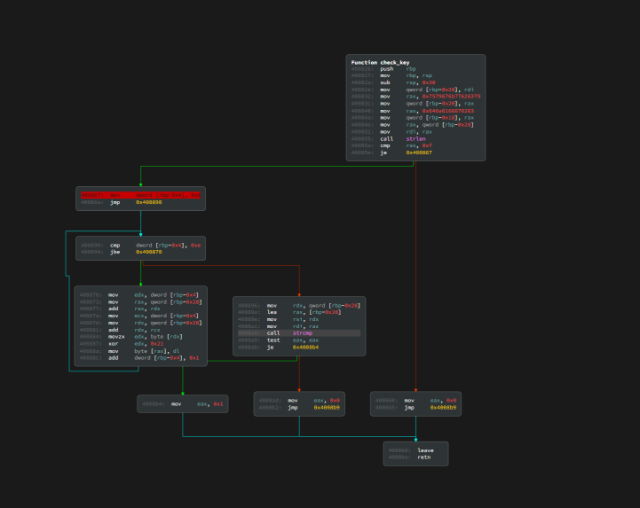Click the 'call strlen' instruction
This screenshot has width=640, height=508.
[x=388, y=139]
